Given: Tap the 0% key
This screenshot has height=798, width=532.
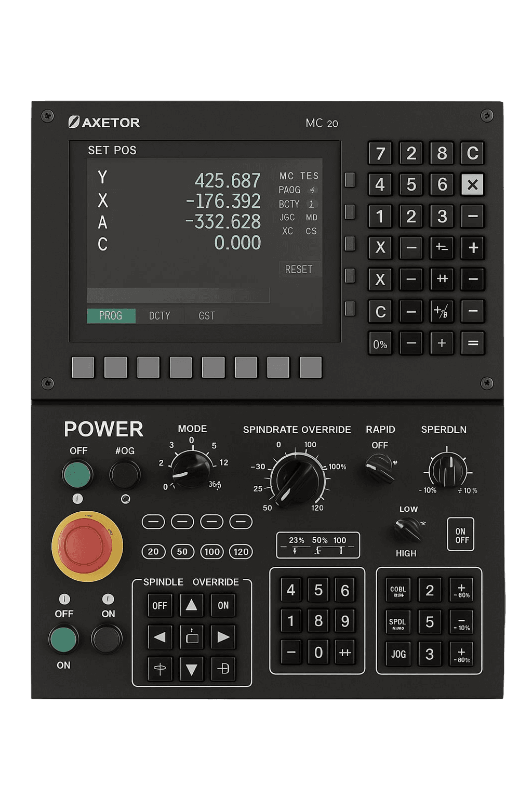Looking at the screenshot, I should coord(380,343).
